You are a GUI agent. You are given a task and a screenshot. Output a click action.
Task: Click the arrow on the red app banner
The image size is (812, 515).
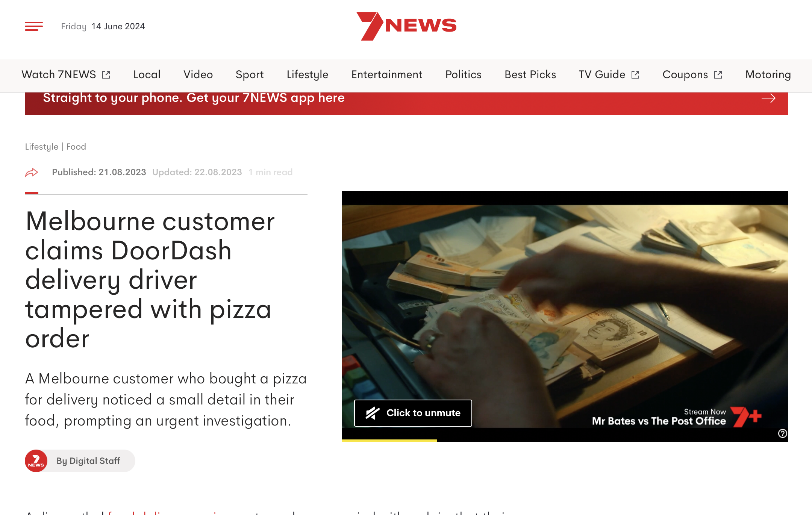[x=768, y=98]
